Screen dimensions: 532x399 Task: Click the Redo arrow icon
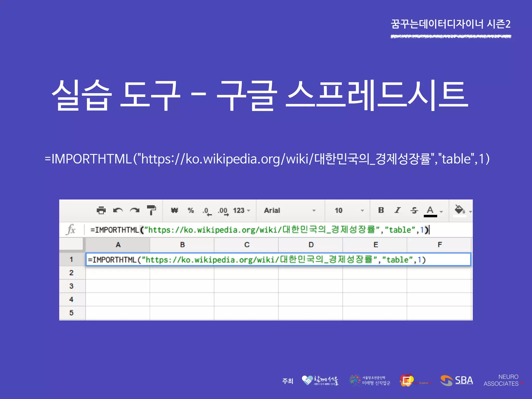tap(135, 210)
